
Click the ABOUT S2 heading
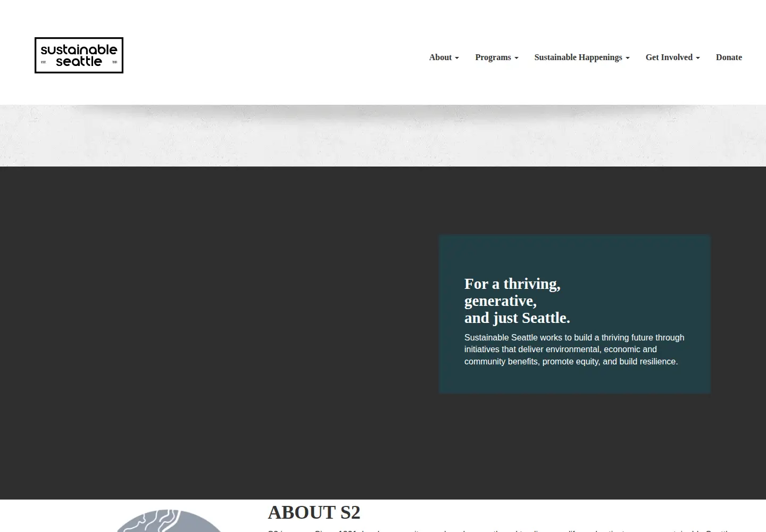314,512
